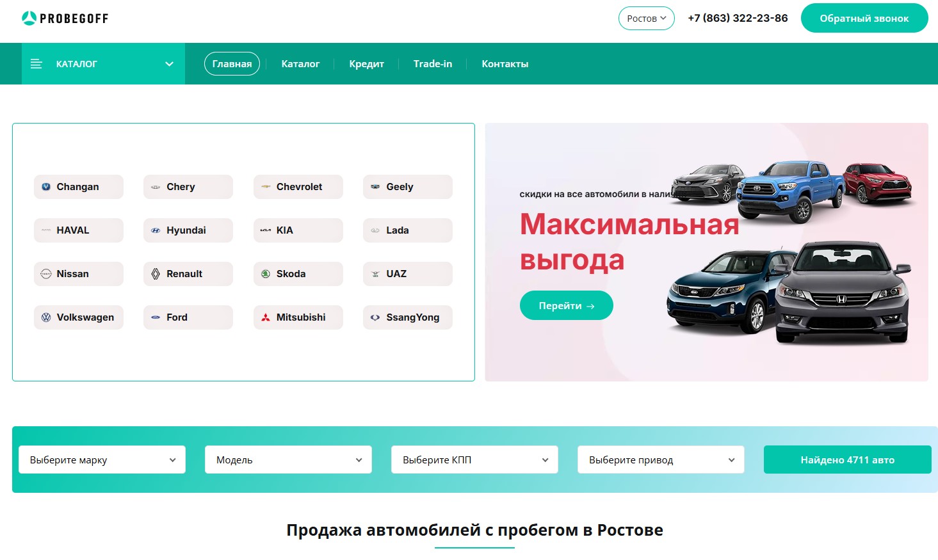The height and width of the screenshot is (560, 938).
Task: Click the Renault diamond logo icon
Action: point(156,274)
